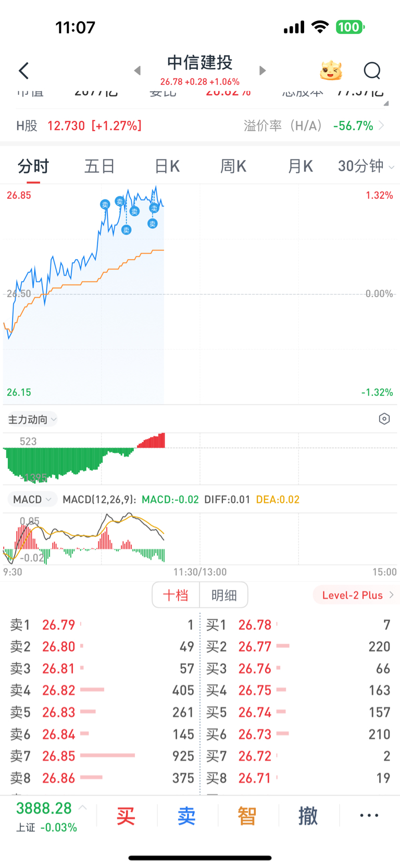Tap a 卖 sell marker on chart
The image size is (400, 868).
tap(105, 204)
